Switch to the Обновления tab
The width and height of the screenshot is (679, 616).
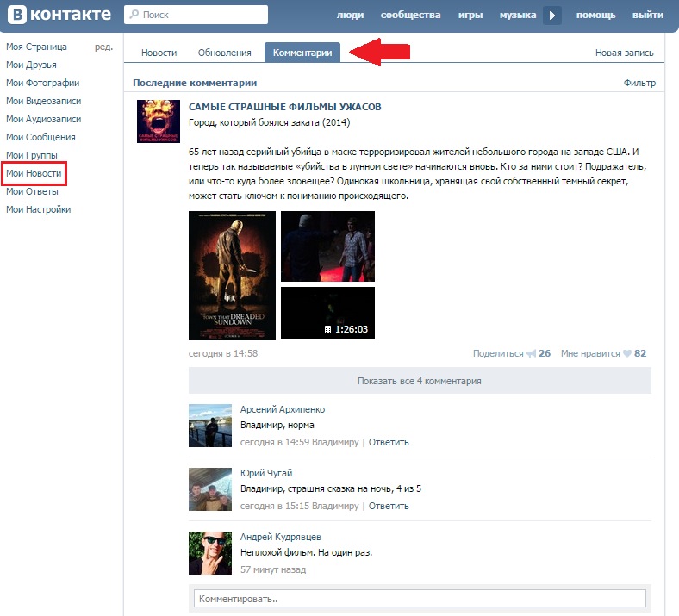tap(224, 53)
